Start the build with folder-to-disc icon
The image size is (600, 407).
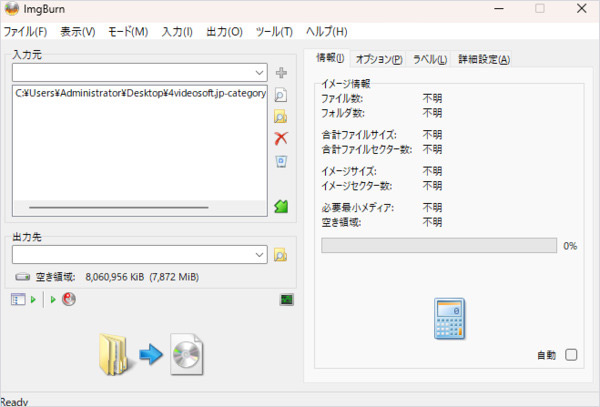[x=151, y=354]
